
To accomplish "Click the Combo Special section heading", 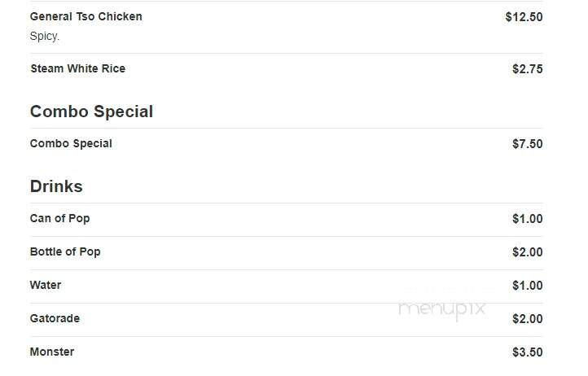I will click(91, 111).
